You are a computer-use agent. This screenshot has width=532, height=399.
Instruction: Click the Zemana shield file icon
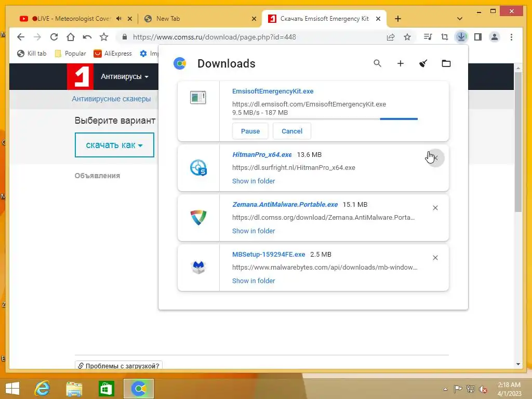tap(198, 218)
